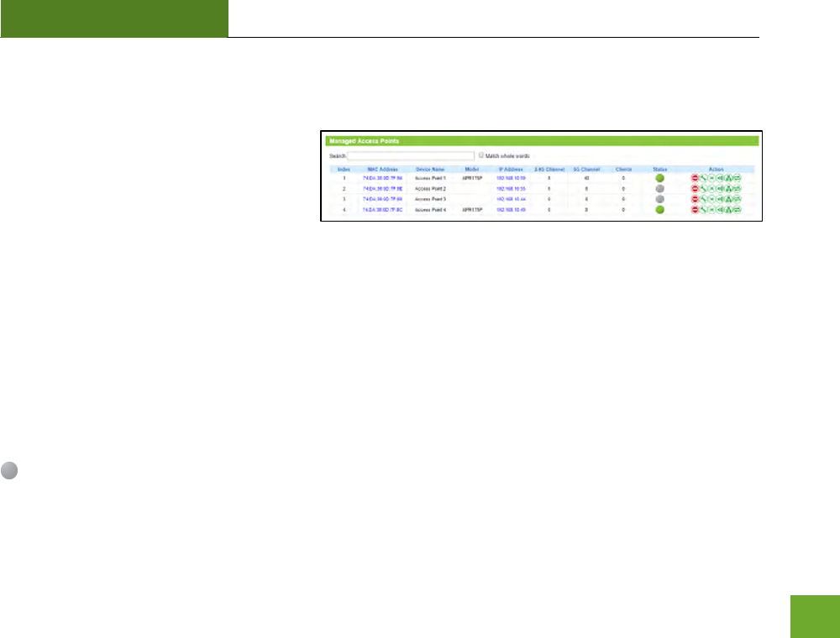Open IP address link of Access Point 1
Screen dimensions: 840x638
(x=511, y=178)
